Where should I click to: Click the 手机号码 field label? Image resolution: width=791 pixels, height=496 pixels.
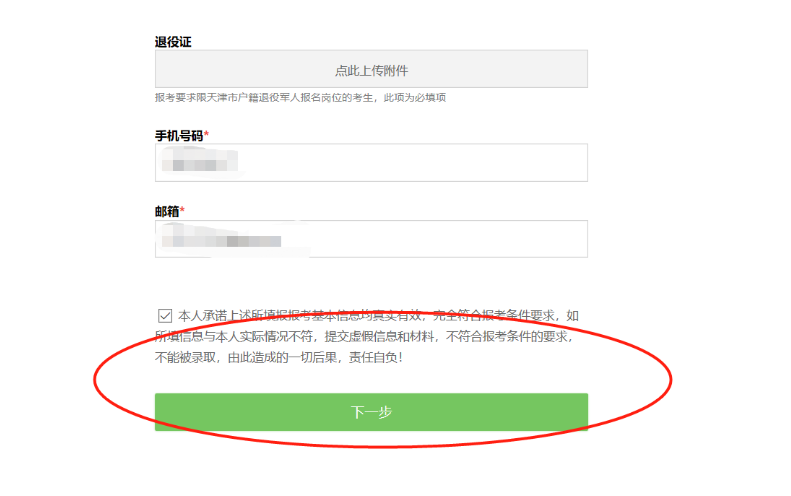click(x=179, y=136)
